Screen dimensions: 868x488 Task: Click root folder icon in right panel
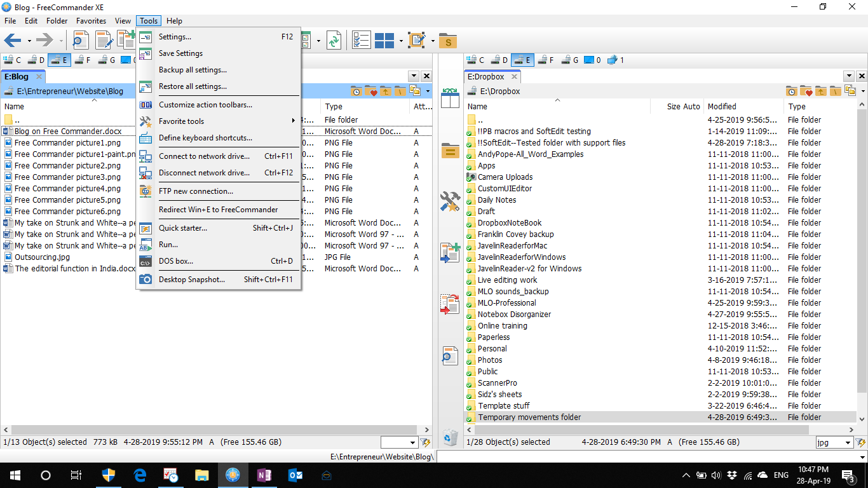tap(836, 91)
